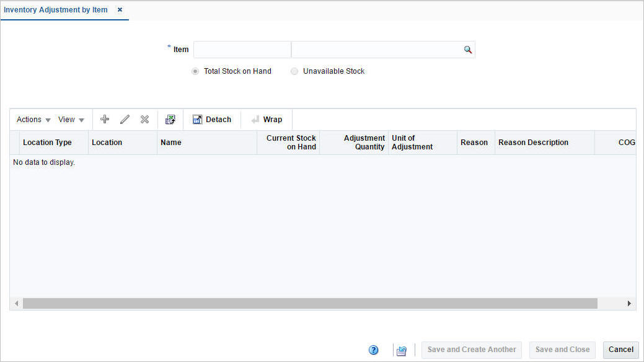Click the Item number input field
Screen dimensions: 644x362
coord(242,50)
